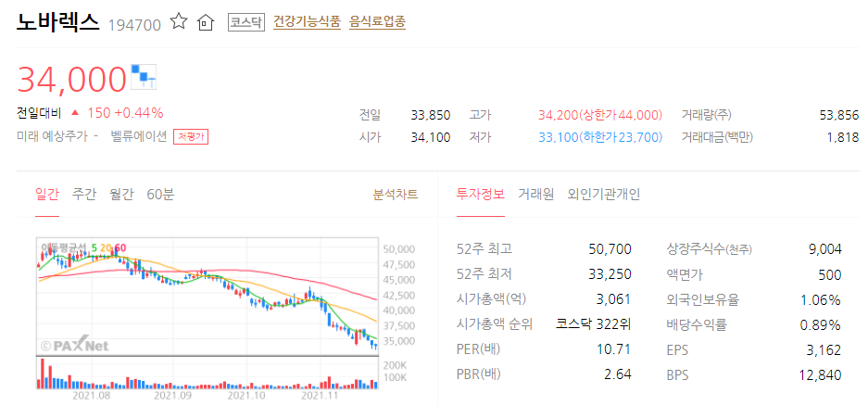Click market cap rank 코스닥 322위
868x418 pixels.
click(594, 324)
